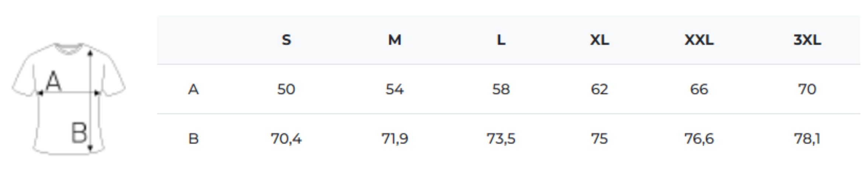Image resolution: width=868 pixels, height=185 pixels.
Task: Click the letter A on the shirt diagram
Action: pyautogui.click(x=53, y=82)
